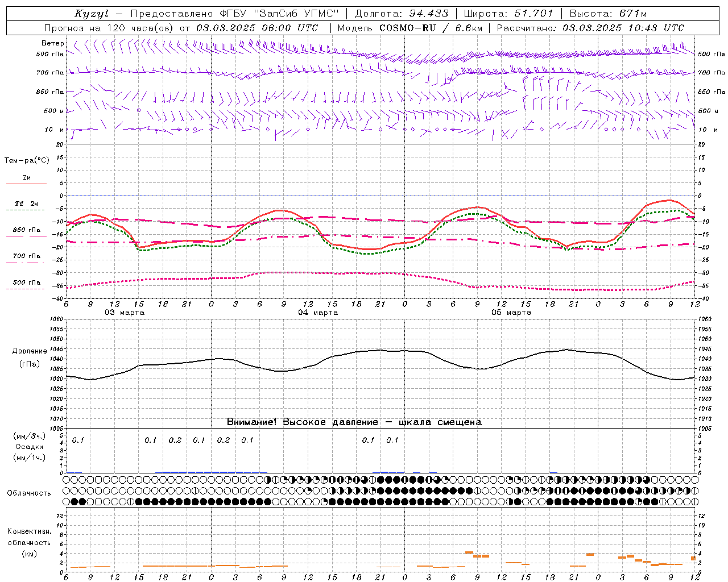The width and height of the screenshot is (728, 582).
Task: Click the "Облачность" cloud cover row label
Action: click(x=29, y=493)
